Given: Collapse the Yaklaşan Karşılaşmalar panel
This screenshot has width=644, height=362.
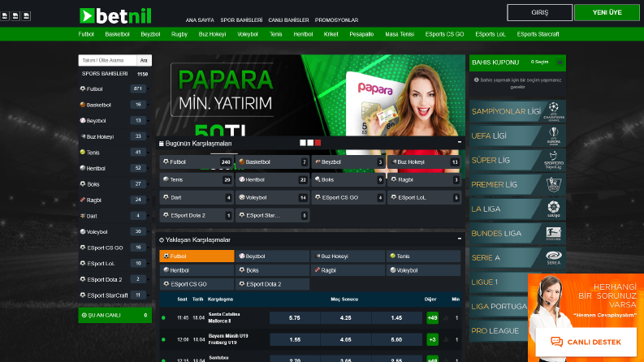Looking at the screenshot, I should click(x=459, y=239).
